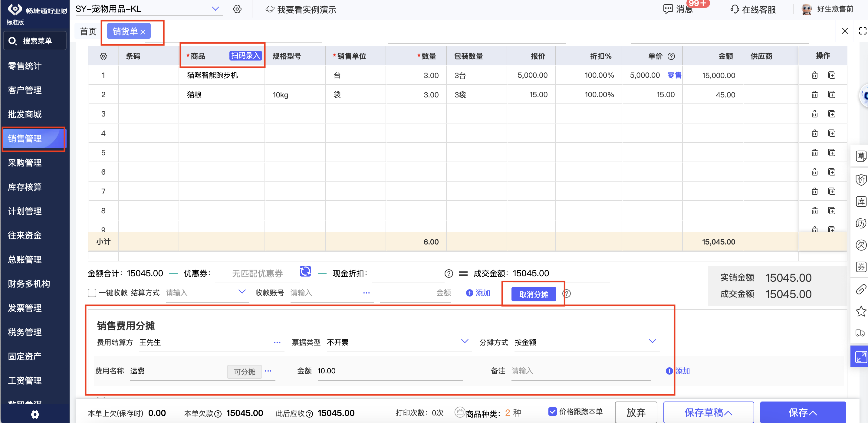Image resolution: width=868 pixels, height=423 pixels.
Task: Click the 可分摊 tag button
Action: 244,372
